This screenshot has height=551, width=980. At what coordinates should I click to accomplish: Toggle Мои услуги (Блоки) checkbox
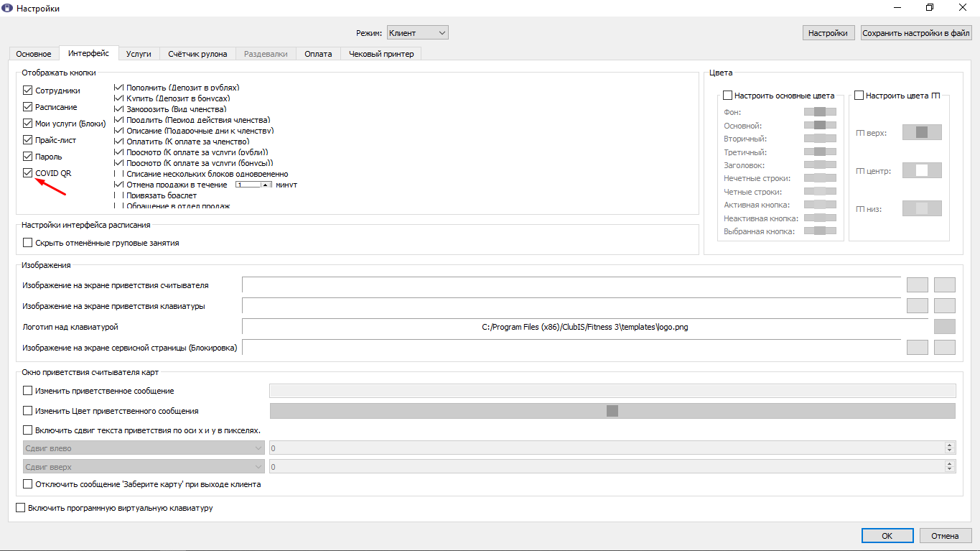tap(28, 124)
